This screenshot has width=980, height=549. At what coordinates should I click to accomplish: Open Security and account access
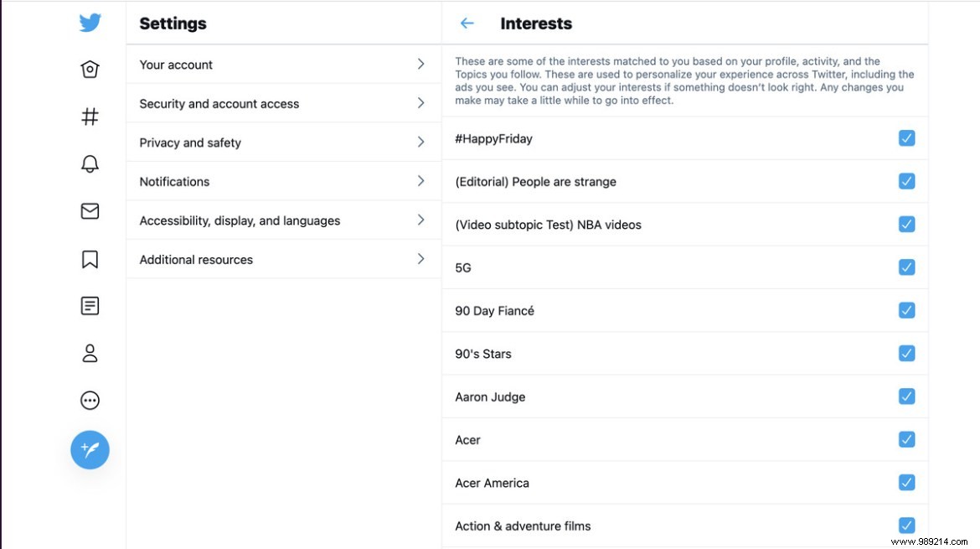282,103
